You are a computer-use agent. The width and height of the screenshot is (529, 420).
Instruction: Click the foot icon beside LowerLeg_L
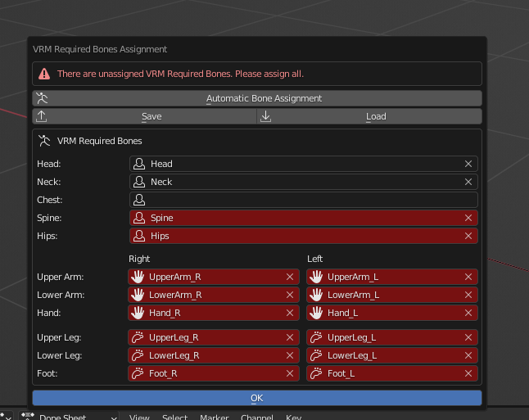316,355
